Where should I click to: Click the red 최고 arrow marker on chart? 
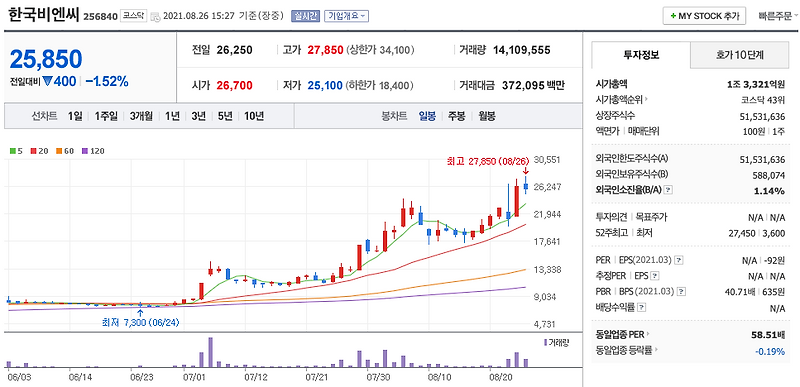tap(526, 172)
